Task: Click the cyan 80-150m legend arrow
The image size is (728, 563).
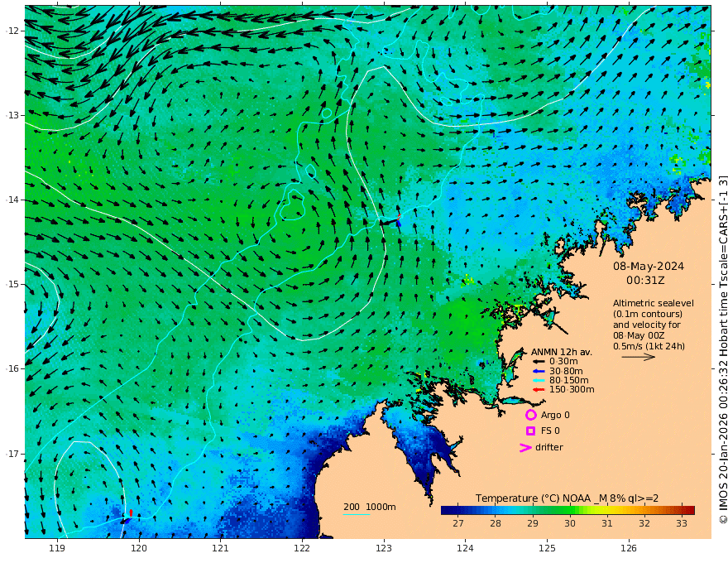Action: [x=539, y=381]
